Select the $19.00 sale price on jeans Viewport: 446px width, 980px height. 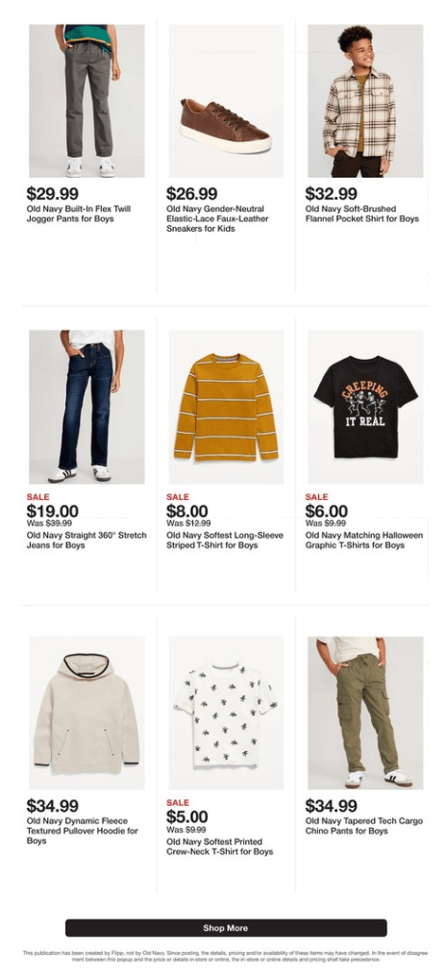(x=53, y=512)
